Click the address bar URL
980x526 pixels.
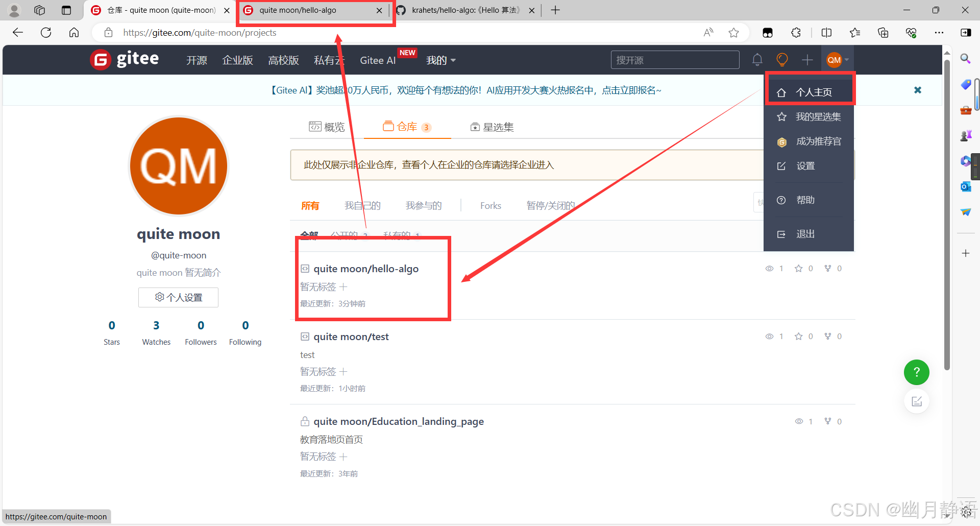pos(200,33)
